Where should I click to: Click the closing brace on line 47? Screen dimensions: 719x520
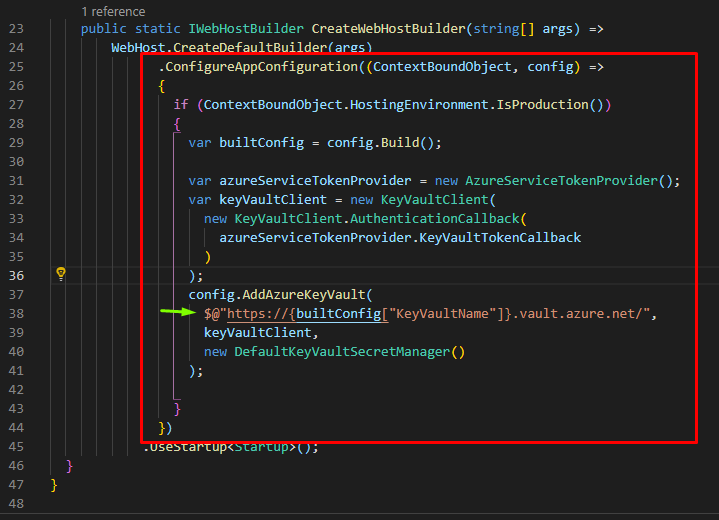pyautogui.click(x=54, y=485)
